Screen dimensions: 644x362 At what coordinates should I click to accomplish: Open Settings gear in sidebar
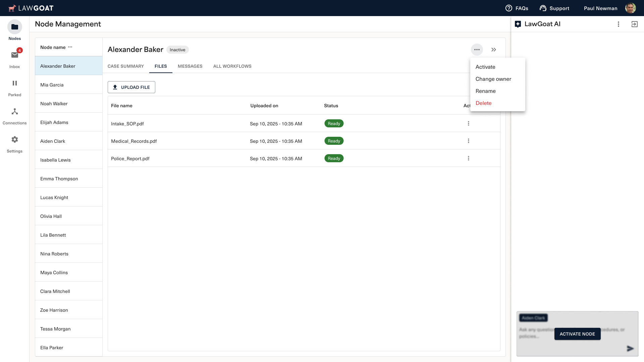(x=15, y=139)
